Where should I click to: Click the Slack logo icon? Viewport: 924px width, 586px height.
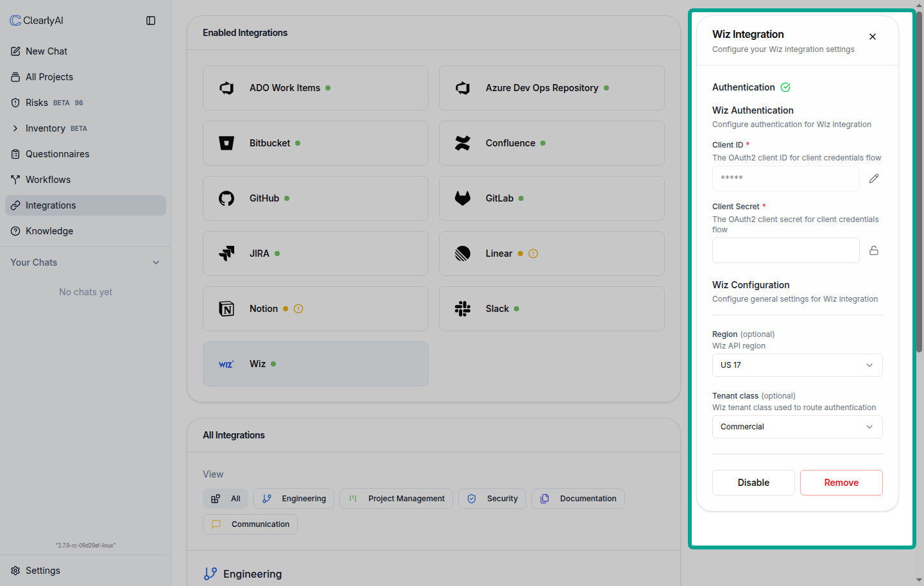coord(463,309)
